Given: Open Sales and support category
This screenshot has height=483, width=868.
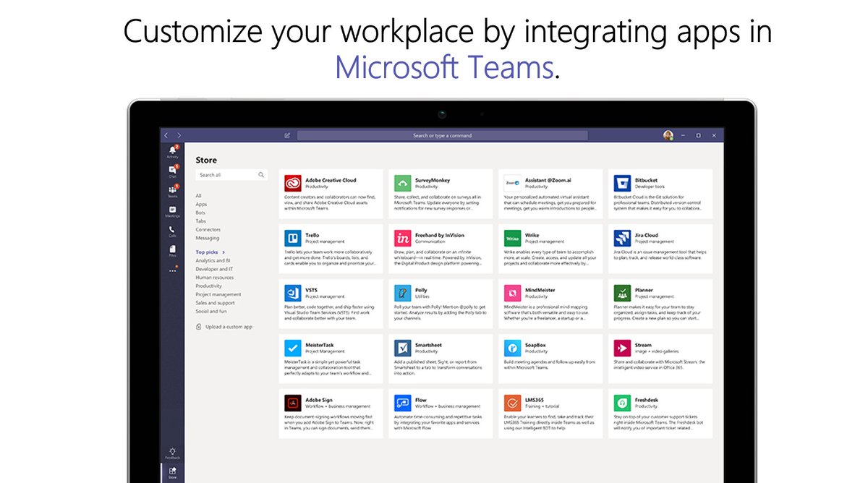Looking at the screenshot, I should 215,303.
